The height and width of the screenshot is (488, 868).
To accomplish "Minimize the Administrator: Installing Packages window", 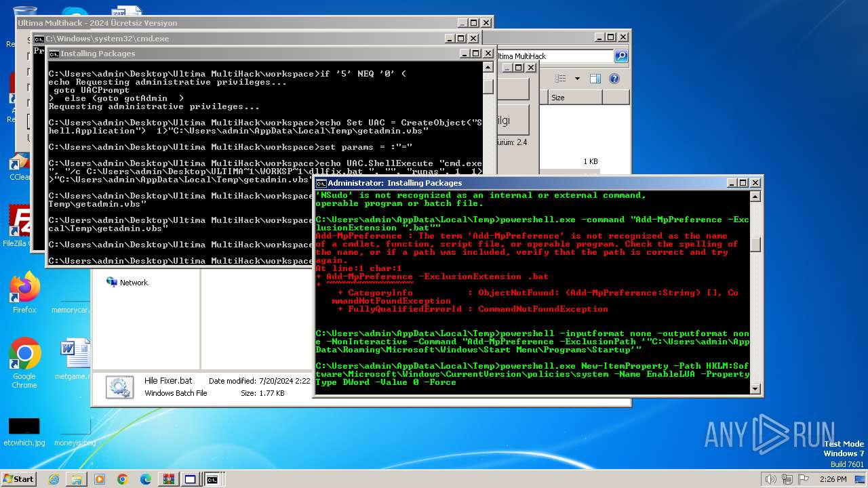I will click(732, 183).
